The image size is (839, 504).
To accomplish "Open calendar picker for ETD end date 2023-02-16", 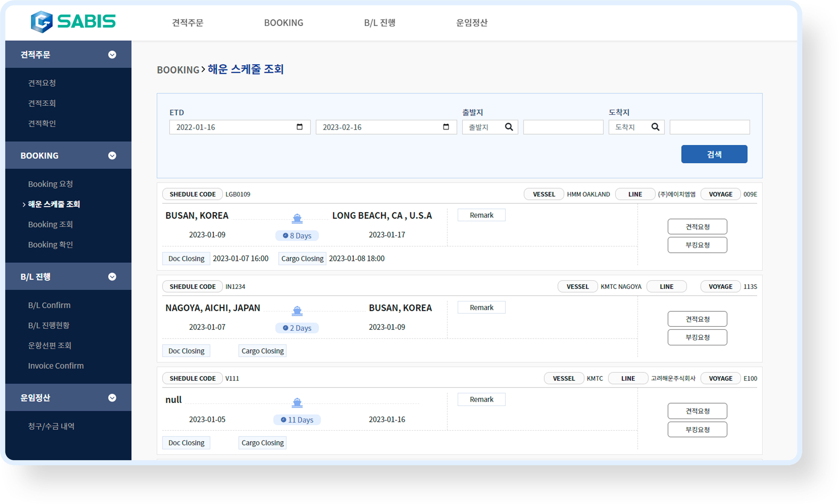I will (x=446, y=127).
